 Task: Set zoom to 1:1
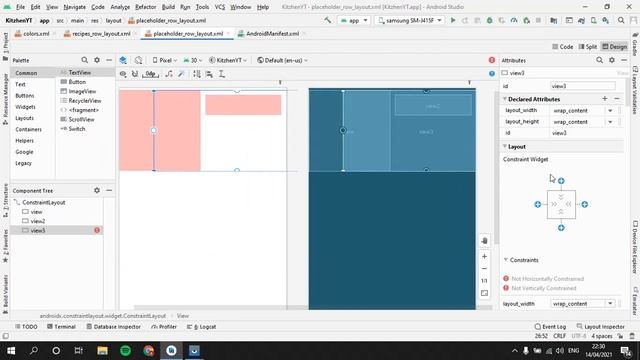click(x=484, y=281)
